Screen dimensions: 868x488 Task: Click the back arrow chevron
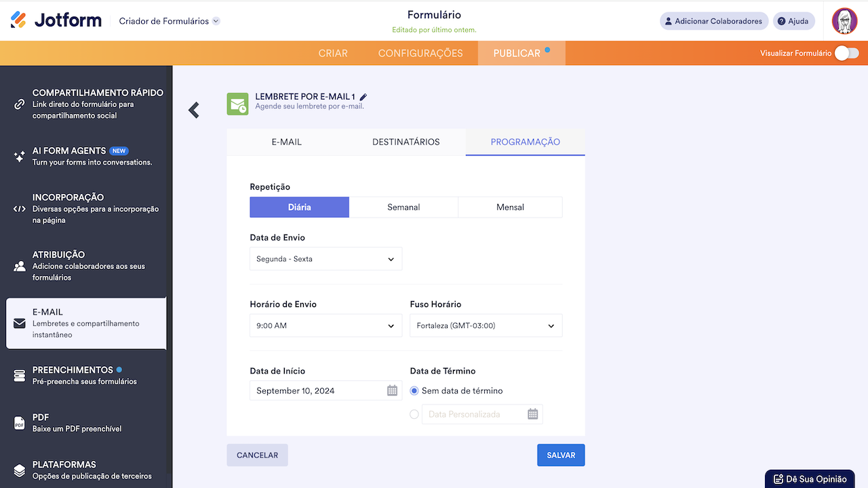coord(194,110)
